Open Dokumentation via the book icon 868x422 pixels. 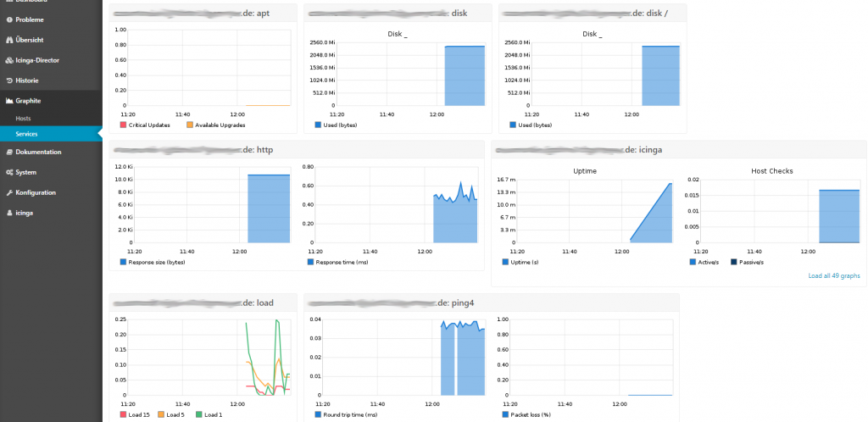[9, 152]
